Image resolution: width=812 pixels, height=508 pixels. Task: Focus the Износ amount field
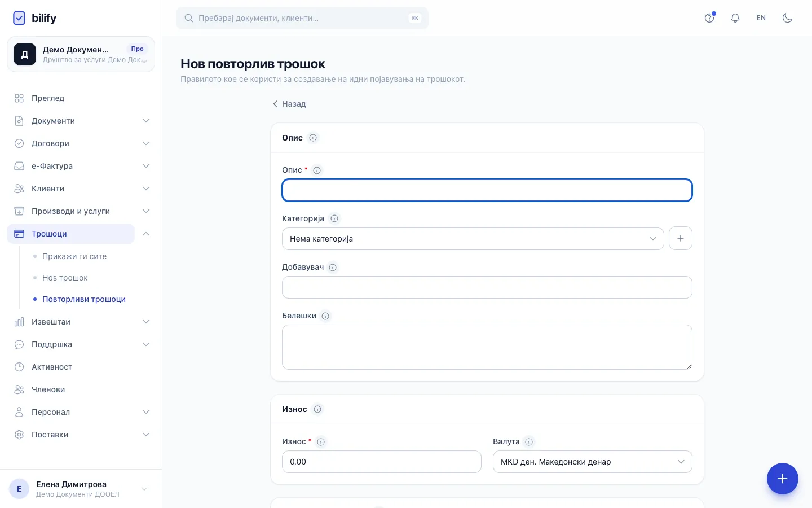[x=382, y=462]
